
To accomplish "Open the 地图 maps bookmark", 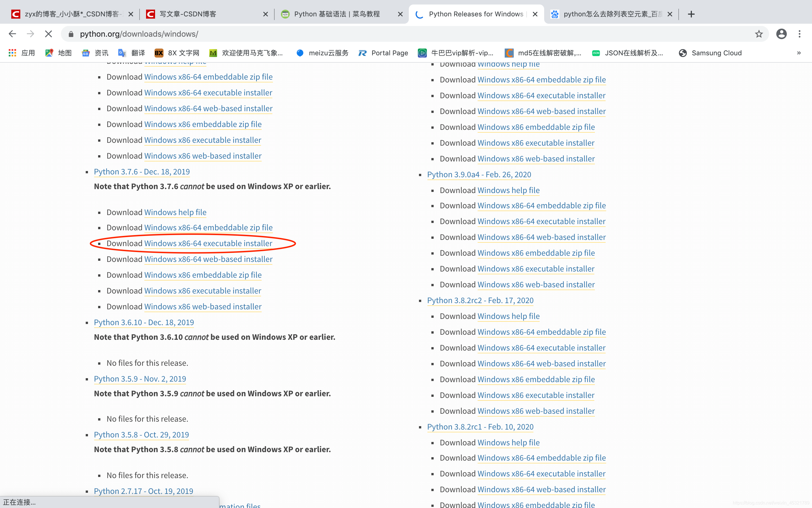I will click(x=58, y=53).
